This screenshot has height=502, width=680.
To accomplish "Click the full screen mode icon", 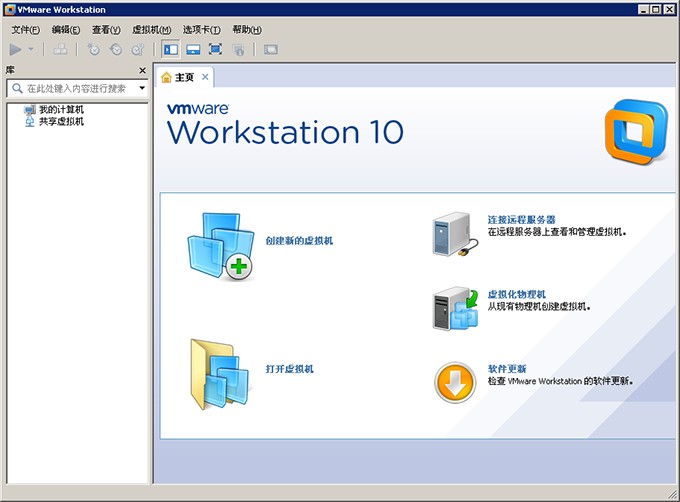I will [215, 49].
